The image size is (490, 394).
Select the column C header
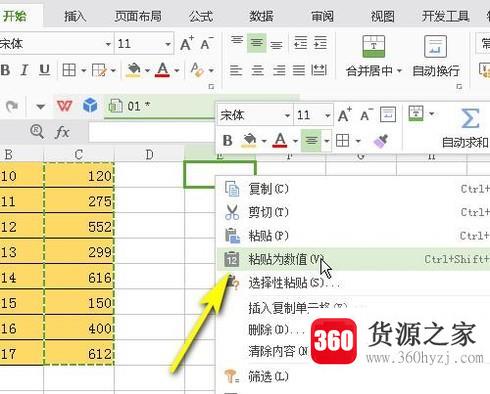79,154
